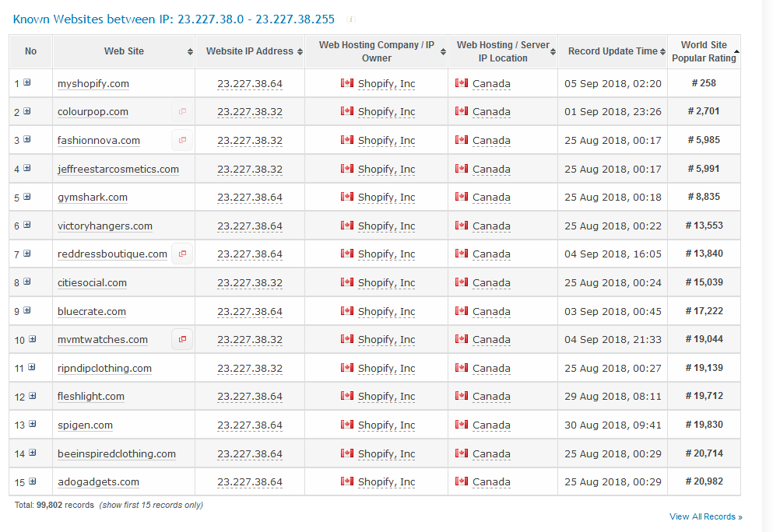Click Canada flag in spigen.com location cell
The height and width of the screenshot is (532, 773).
pyautogui.click(x=462, y=425)
